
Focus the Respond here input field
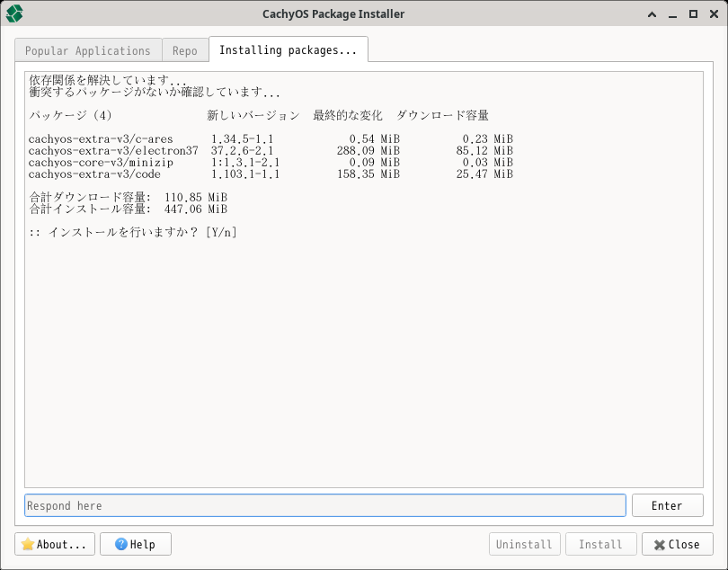(x=325, y=505)
